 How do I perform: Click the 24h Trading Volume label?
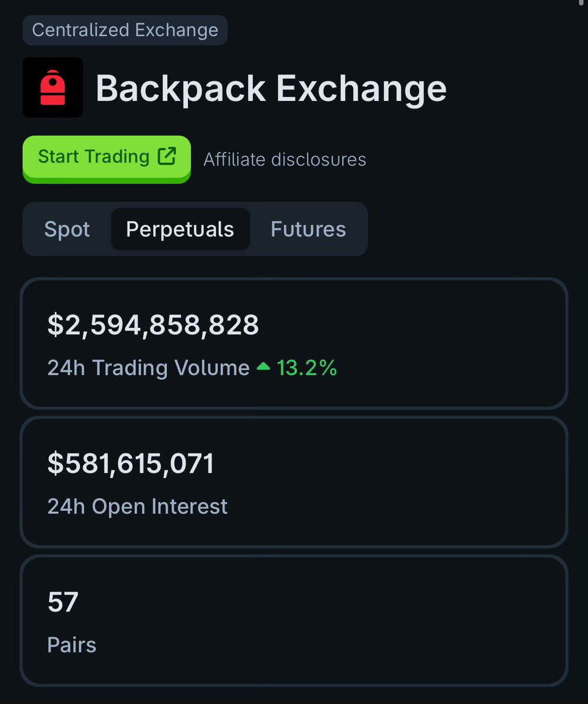pos(148,368)
